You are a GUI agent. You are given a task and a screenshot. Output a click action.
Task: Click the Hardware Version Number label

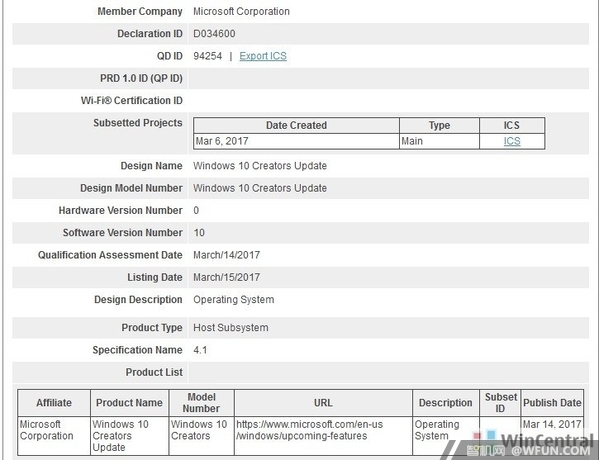click(x=120, y=211)
